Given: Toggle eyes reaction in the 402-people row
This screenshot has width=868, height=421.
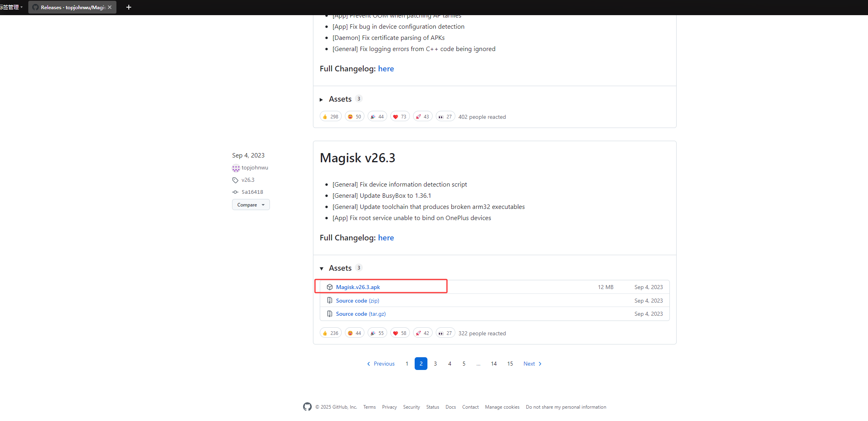Looking at the screenshot, I should pos(445,116).
